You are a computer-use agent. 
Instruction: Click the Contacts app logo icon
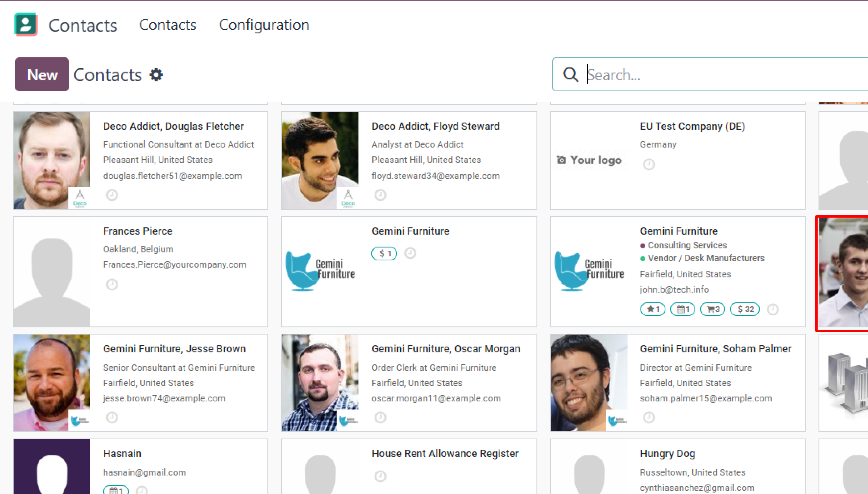coord(26,25)
